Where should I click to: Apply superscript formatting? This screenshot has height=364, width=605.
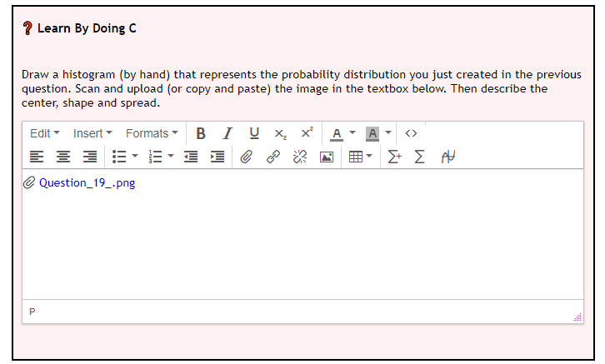(x=307, y=133)
